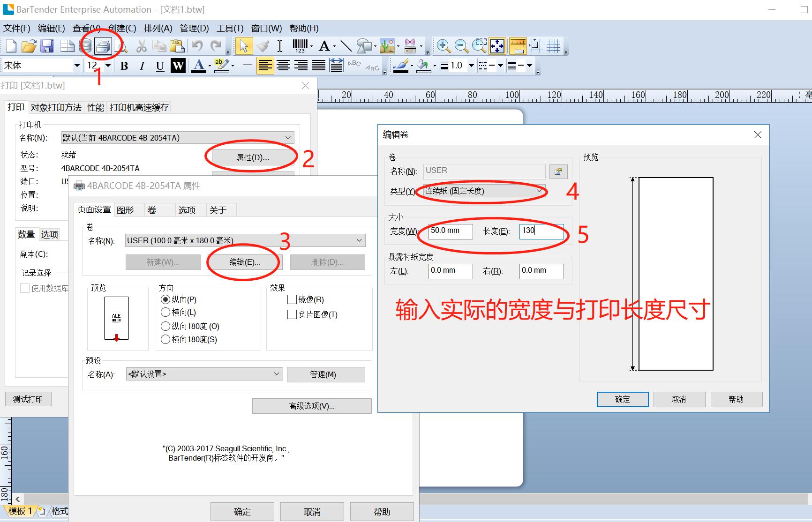Open line thickness dropdown showing 1.0
The image size is (812, 522).
point(471,66)
